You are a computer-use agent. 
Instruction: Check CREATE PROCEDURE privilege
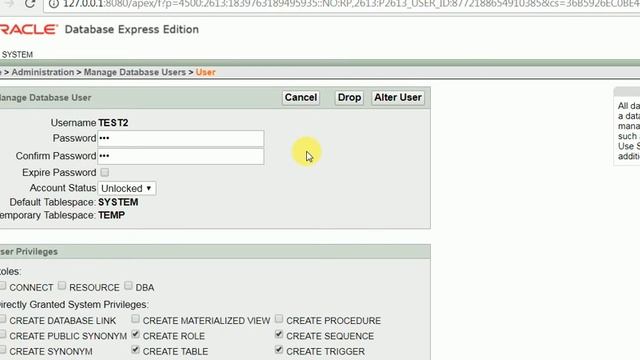pos(279,318)
